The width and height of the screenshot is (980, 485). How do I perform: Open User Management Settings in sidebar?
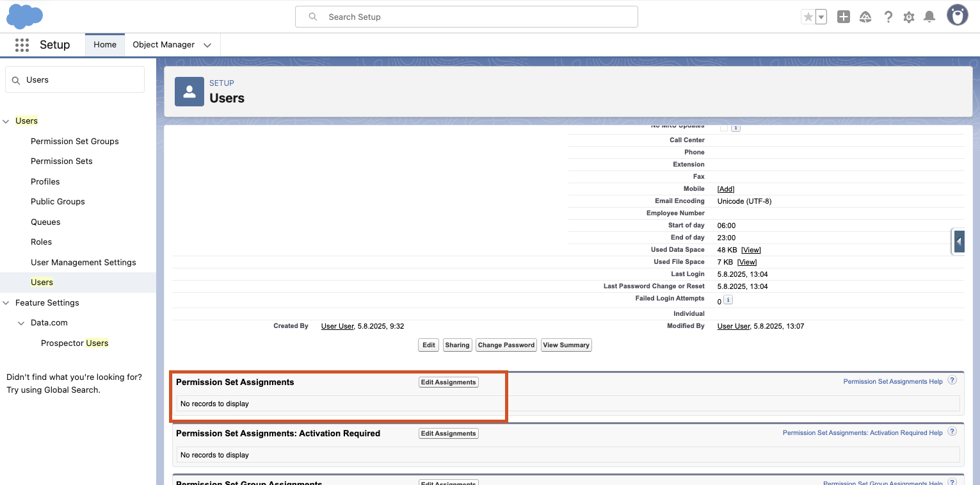pyautogui.click(x=83, y=262)
